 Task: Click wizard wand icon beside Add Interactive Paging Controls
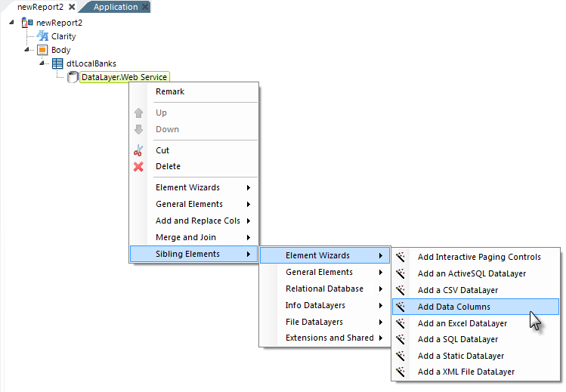pyautogui.click(x=401, y=257)
